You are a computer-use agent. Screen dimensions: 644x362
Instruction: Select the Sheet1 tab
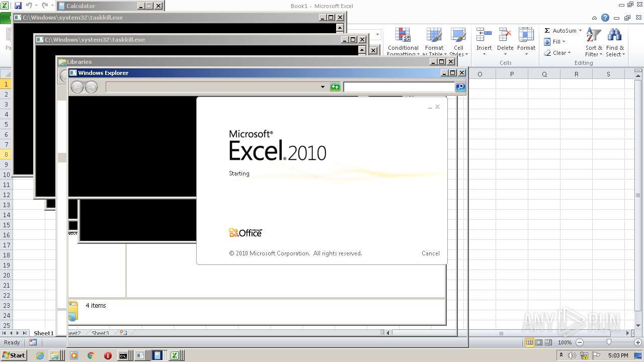(x=43, y=333)
